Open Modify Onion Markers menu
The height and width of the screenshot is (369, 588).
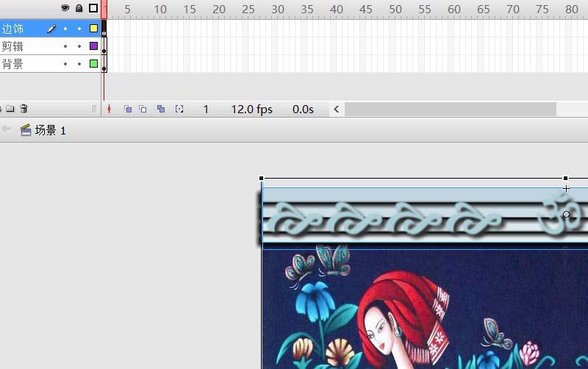tap(179, 109)
